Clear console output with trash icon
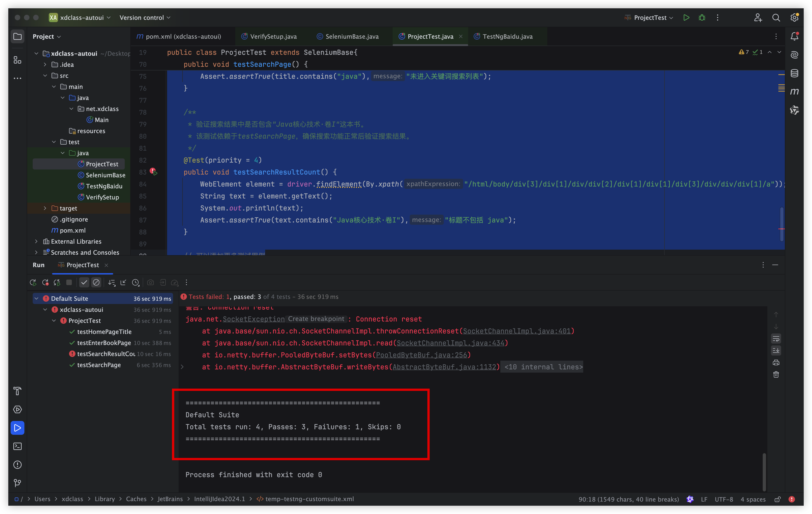Image resolution: width=812 pixels, height=514 pixels. coord(776,375)
